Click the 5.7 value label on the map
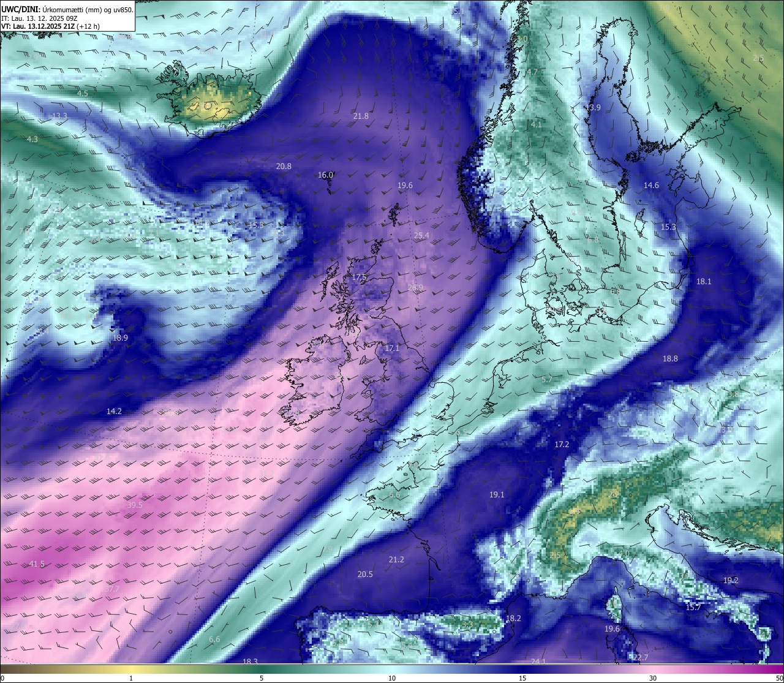Image resolution: width=784 pixels, height=683 pixels. [x=547, y=379]
